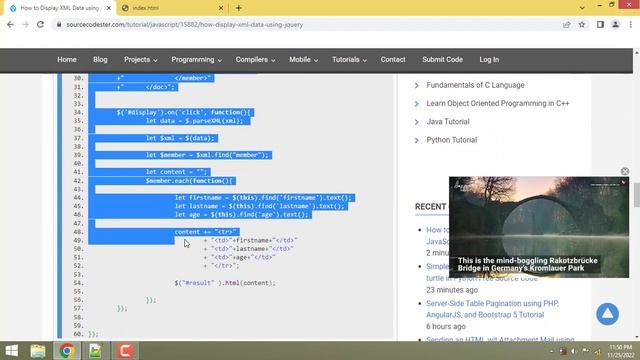Open the red C app in taskbar
Screen dimensions: 640x360
click(125, 351)
